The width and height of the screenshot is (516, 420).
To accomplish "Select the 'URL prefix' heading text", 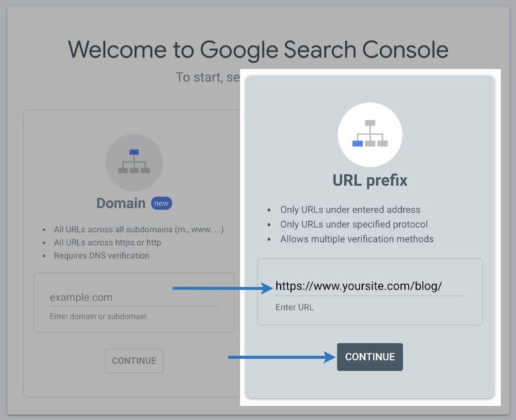I will tap(370, 181).
